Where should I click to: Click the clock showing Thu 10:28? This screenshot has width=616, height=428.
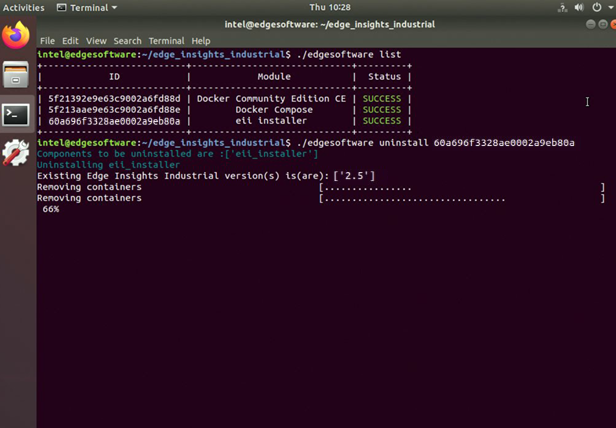tap(330, 7)
